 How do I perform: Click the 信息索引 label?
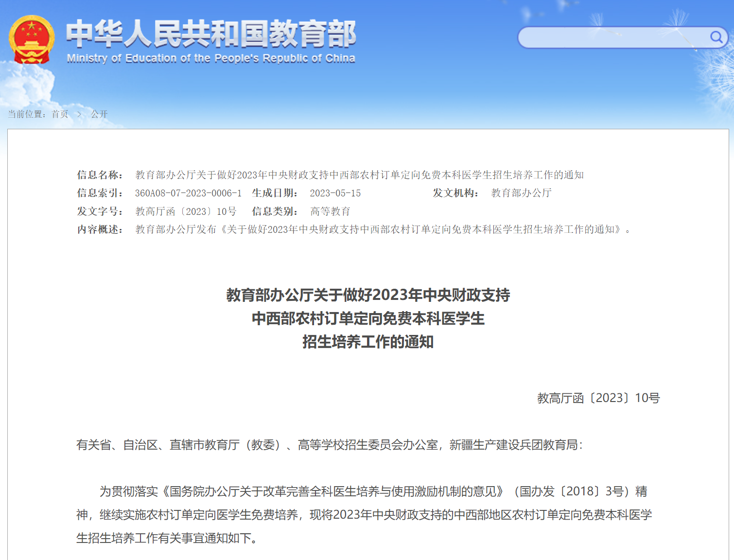(x=100, y=193)
